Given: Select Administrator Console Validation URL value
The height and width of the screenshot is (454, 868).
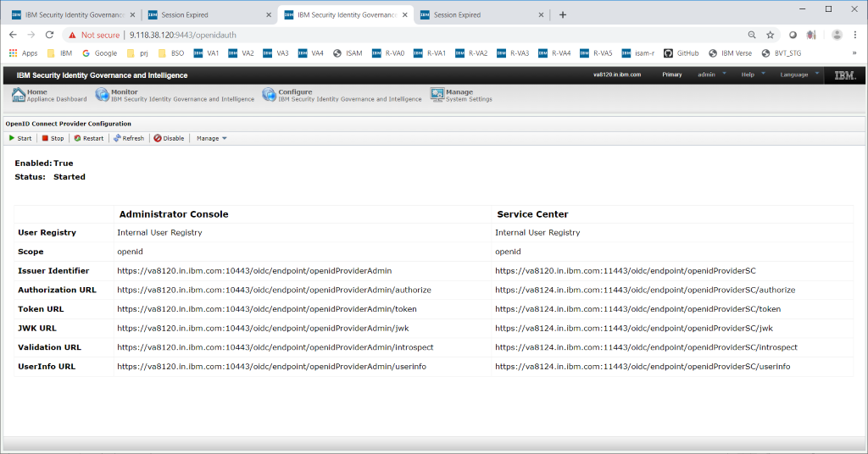Looking at the screenshot, I should (275, 347).
